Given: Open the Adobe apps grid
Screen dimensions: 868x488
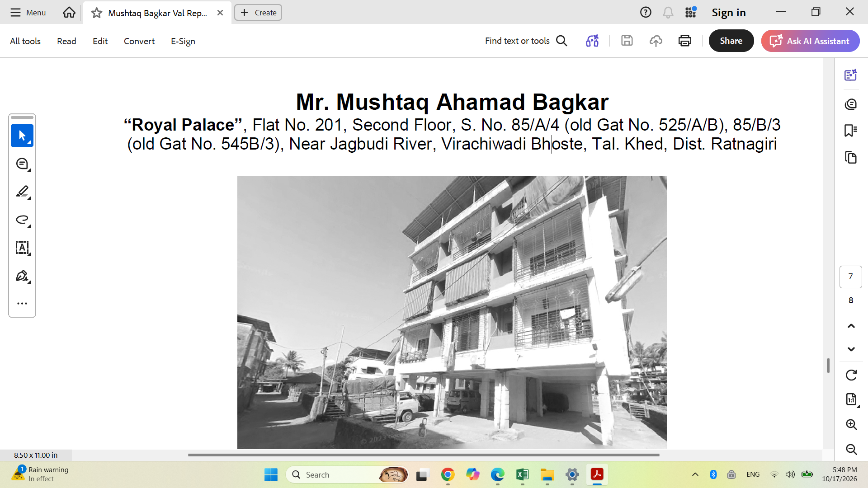Looking at the screenshot, I should (x=690, y=13).
